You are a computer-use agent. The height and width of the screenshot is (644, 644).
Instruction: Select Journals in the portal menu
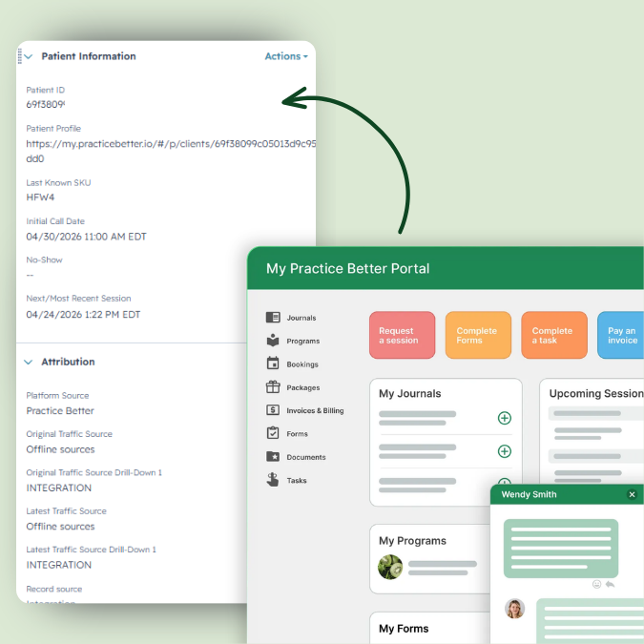301,318
